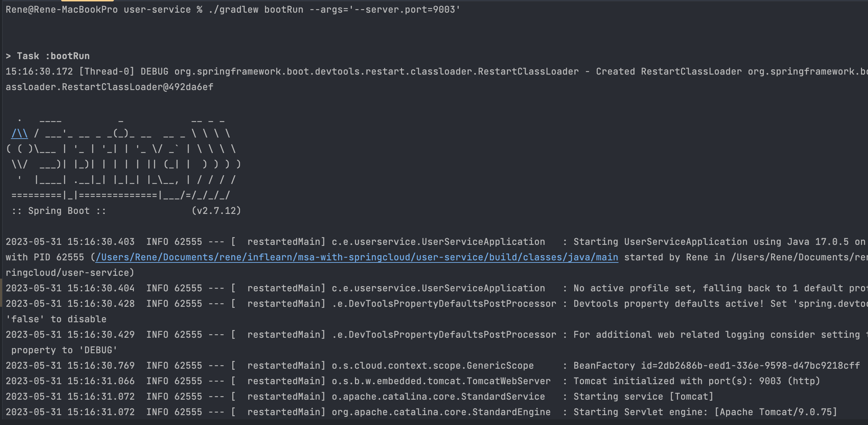The height and width of the screenshot is (425, 868).
Task: Select the active orange-highlighted terminal tab
Action: tap(87, 1)
